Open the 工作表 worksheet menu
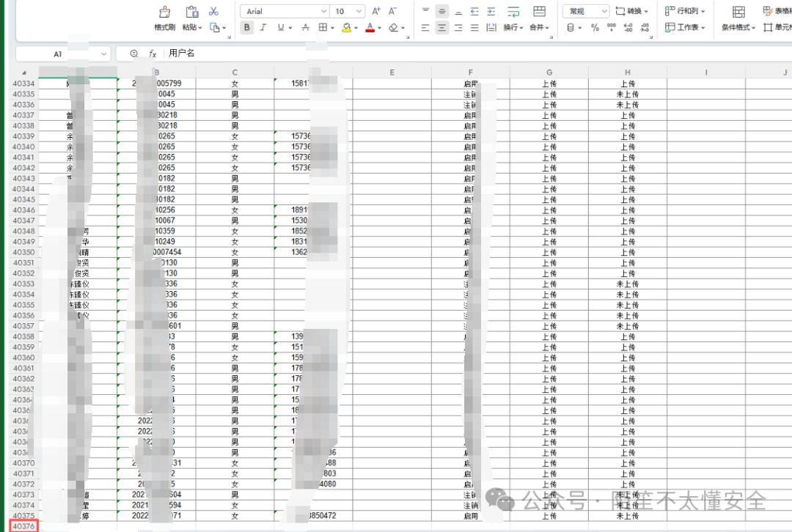792x532 pixels. [685, 27]
